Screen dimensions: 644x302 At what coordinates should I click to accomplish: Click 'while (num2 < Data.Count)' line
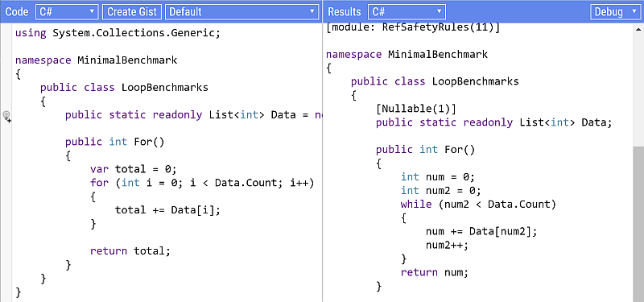click(x=478, y=205)
